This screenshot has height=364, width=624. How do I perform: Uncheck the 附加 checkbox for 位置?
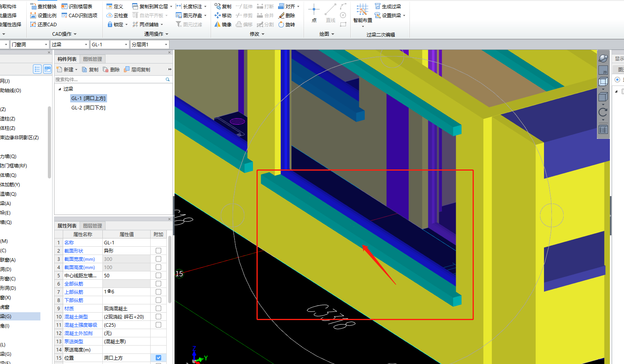(x=158, y=358)
